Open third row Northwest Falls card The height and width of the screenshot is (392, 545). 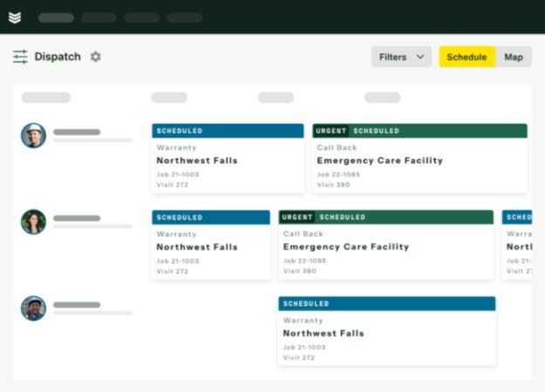click(x=387, y=331)
